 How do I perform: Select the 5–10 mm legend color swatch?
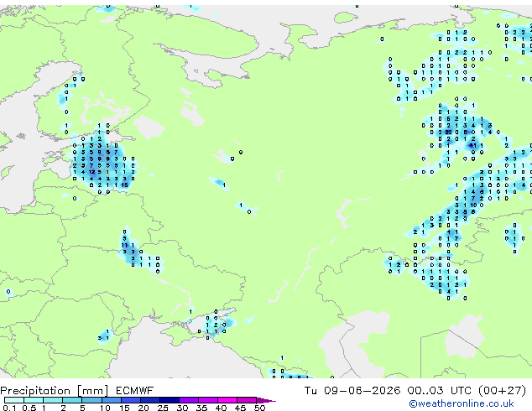[91, 400]
